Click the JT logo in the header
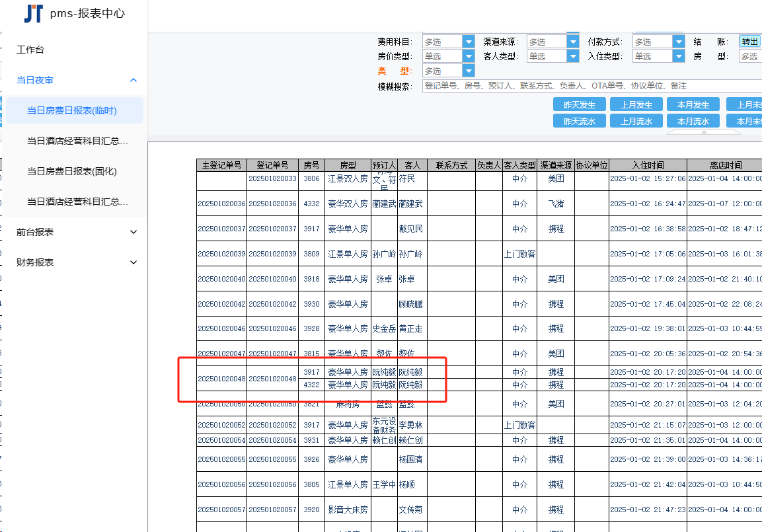The width and height of the screenshot is (762, 532). click(x=33, y=13)
